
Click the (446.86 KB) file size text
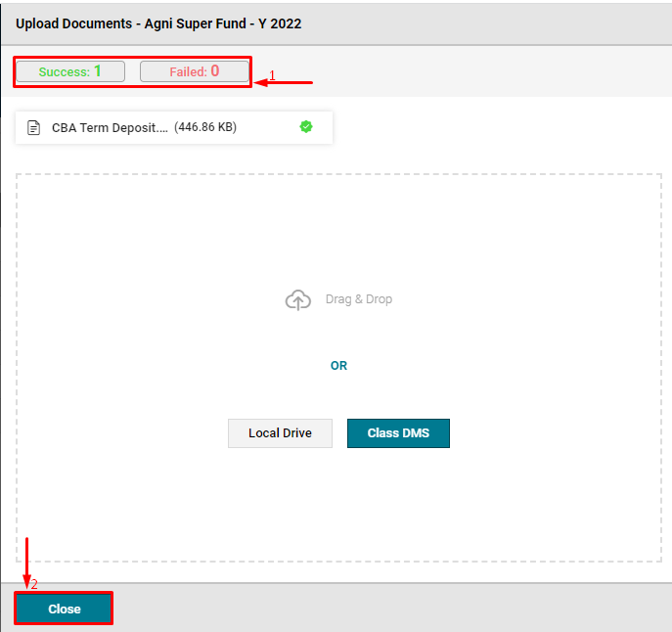[x=205, y=127]
